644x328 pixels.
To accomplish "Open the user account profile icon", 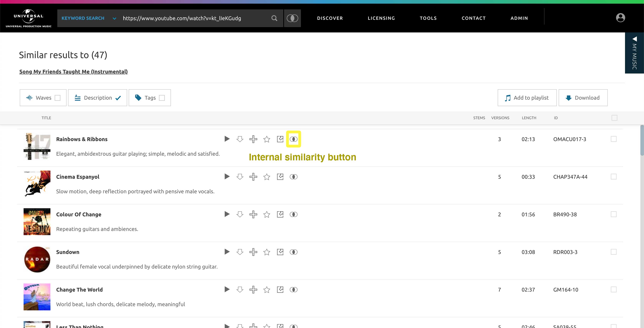I will (x=620, y=18).
